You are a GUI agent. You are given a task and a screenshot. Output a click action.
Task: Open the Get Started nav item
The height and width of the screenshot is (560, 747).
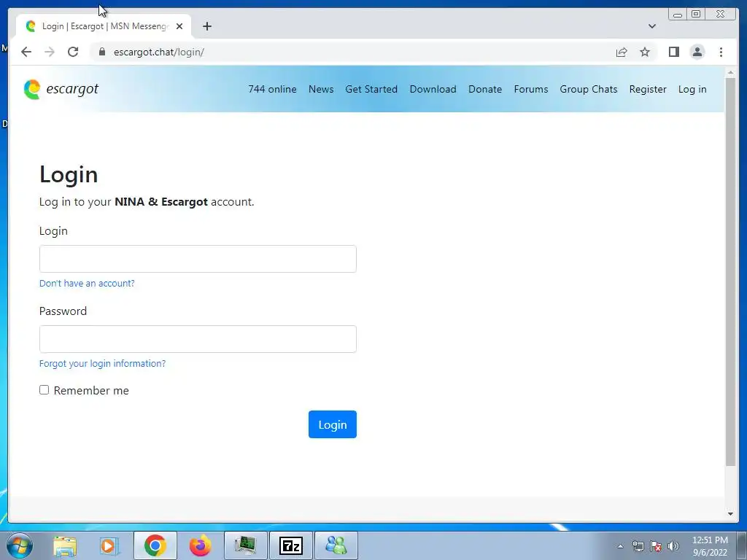click(x=371, y=89)
